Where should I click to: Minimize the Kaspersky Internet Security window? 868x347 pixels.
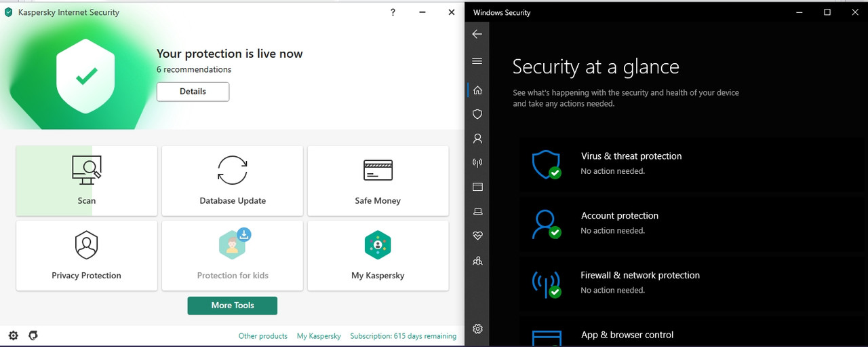point(422,12)
